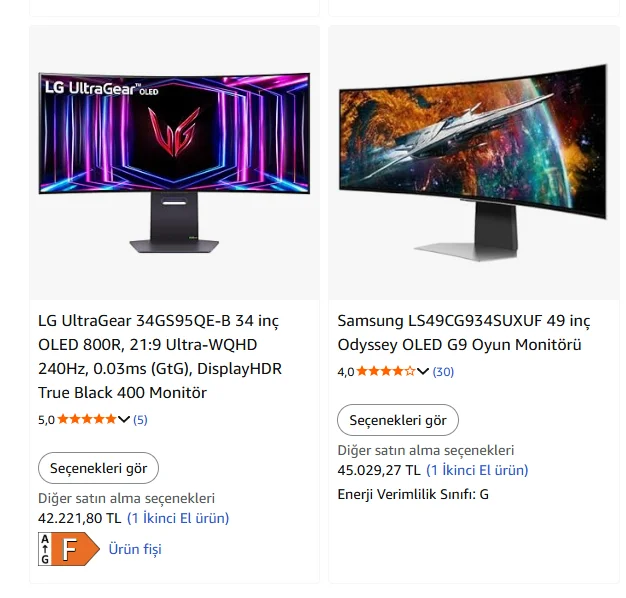
Task: Expand Samsung rating breakdown chevron
Action: [x=423, y=371]
